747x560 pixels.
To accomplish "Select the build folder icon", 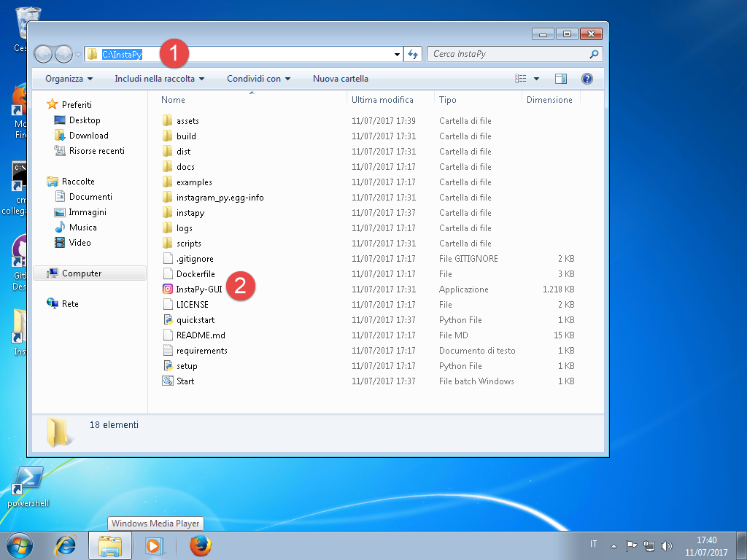I will pyautogui.click(x=167, y=136).
